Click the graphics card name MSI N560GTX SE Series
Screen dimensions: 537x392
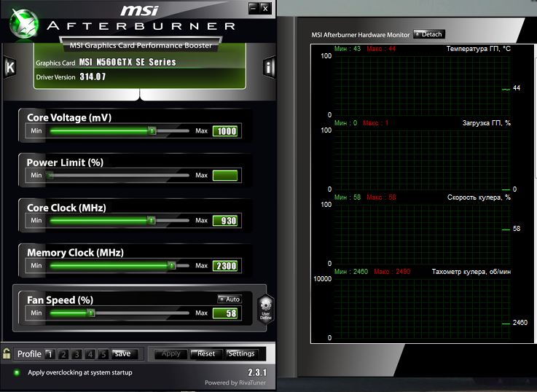click(128, 62)
